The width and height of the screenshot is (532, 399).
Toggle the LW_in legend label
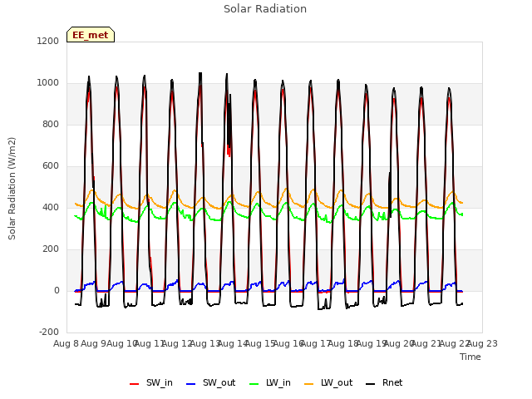point(278,382)
